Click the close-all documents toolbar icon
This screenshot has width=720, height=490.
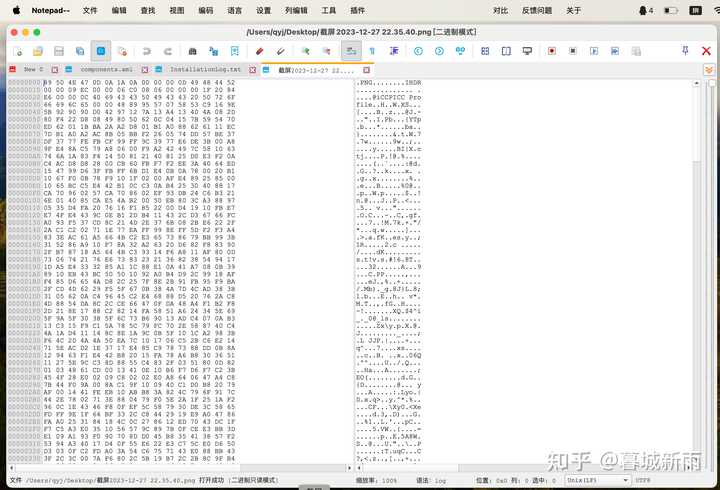click(x=122, y=51)
